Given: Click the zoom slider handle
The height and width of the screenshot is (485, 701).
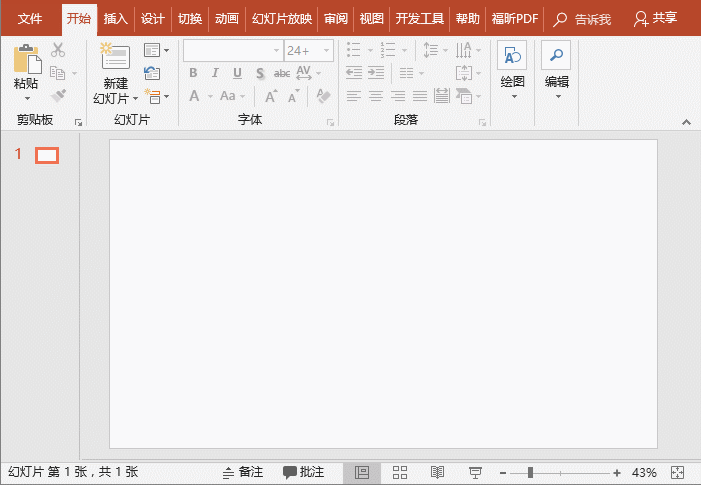Looking at the screenshot, I should pos(530,472).
